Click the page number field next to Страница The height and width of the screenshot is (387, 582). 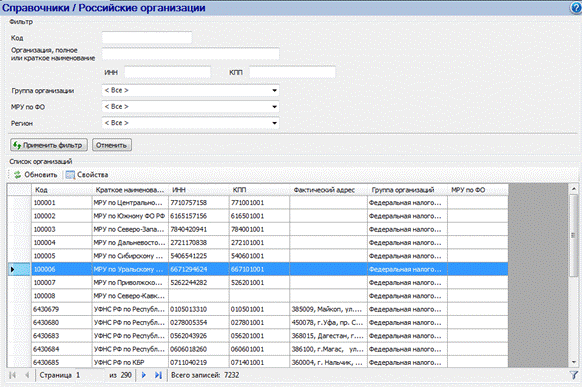click(x=89, y=375)
